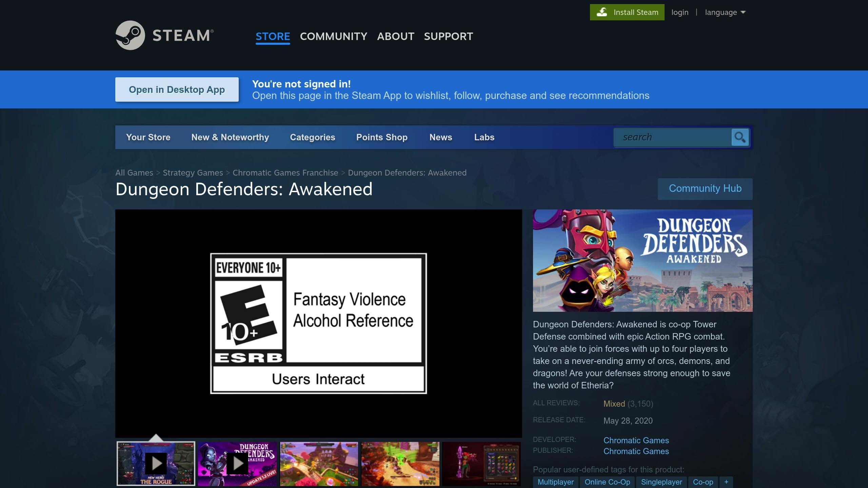Click the Mixed reviews link
The width and height of the screenshot is (868, 488).
pyautogui.click(x=614, y=404)
